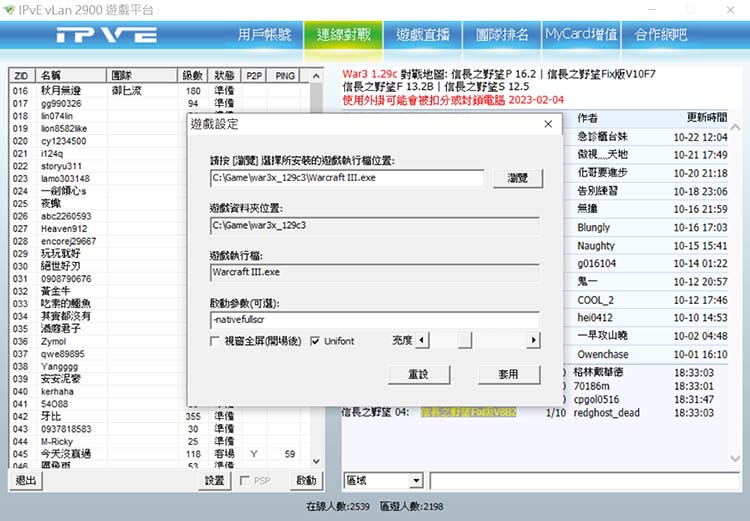
Task: Click the IPvE logo in the header
Action: tap(106, 34)
